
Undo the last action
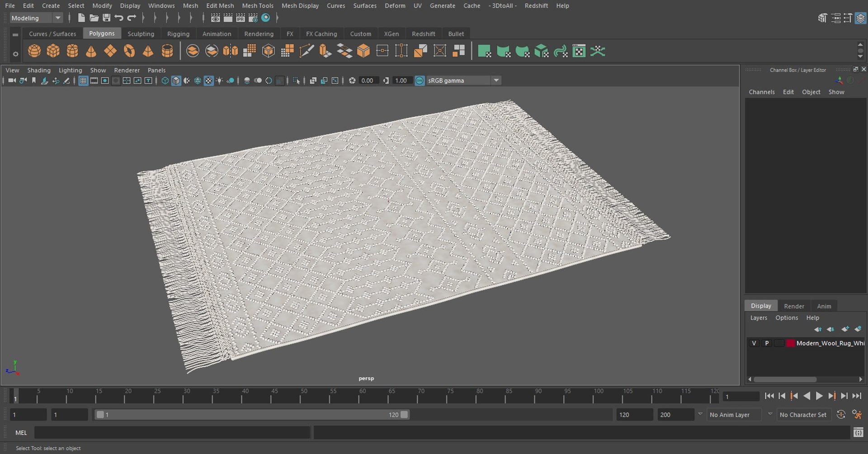pos(119,18)
